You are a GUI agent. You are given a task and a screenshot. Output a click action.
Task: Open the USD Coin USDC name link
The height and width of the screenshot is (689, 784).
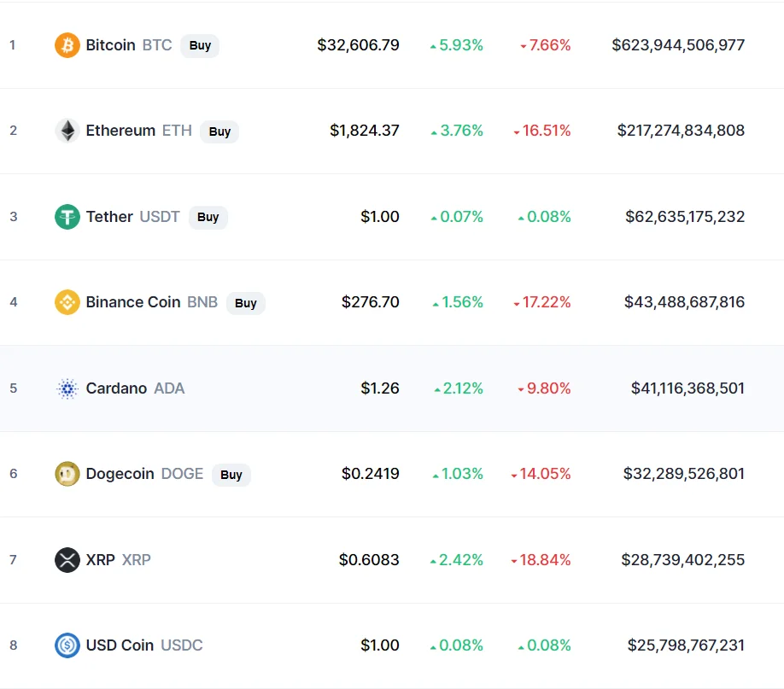(144, 645)
